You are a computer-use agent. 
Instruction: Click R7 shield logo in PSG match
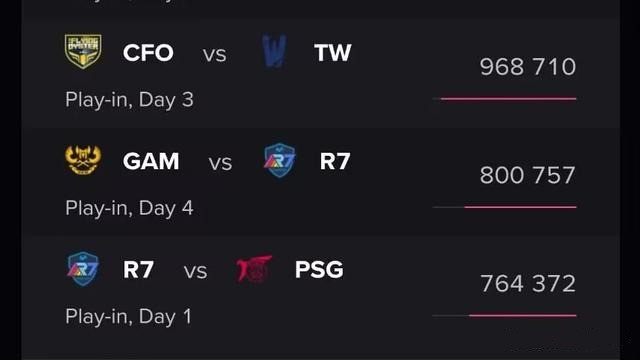click(x=83, y=269)
